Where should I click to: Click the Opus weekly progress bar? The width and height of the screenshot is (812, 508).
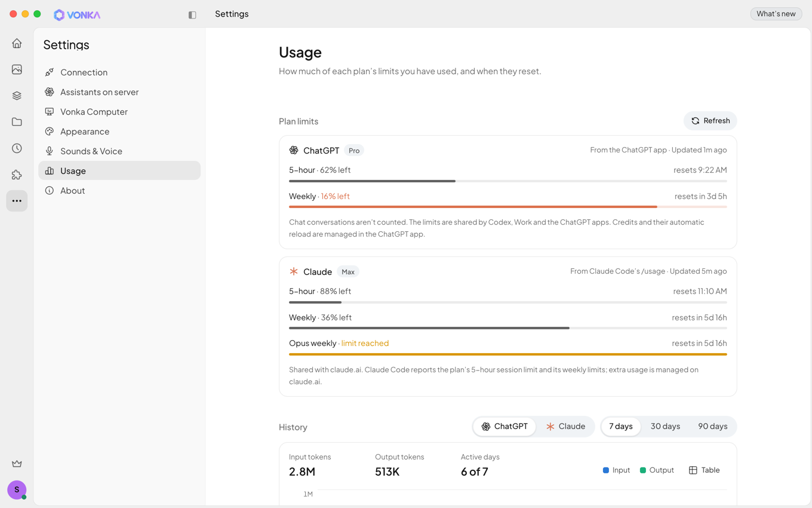(508, 354)
